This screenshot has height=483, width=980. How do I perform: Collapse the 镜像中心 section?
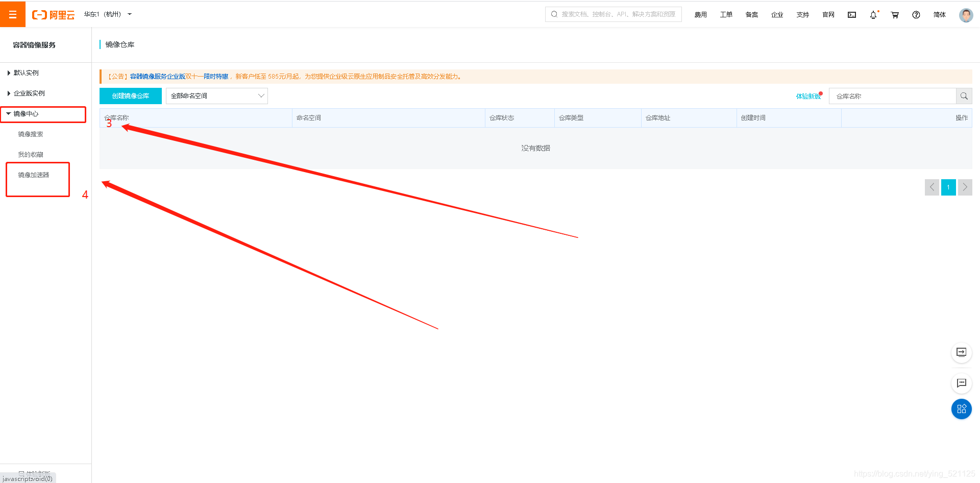[23, 114]
